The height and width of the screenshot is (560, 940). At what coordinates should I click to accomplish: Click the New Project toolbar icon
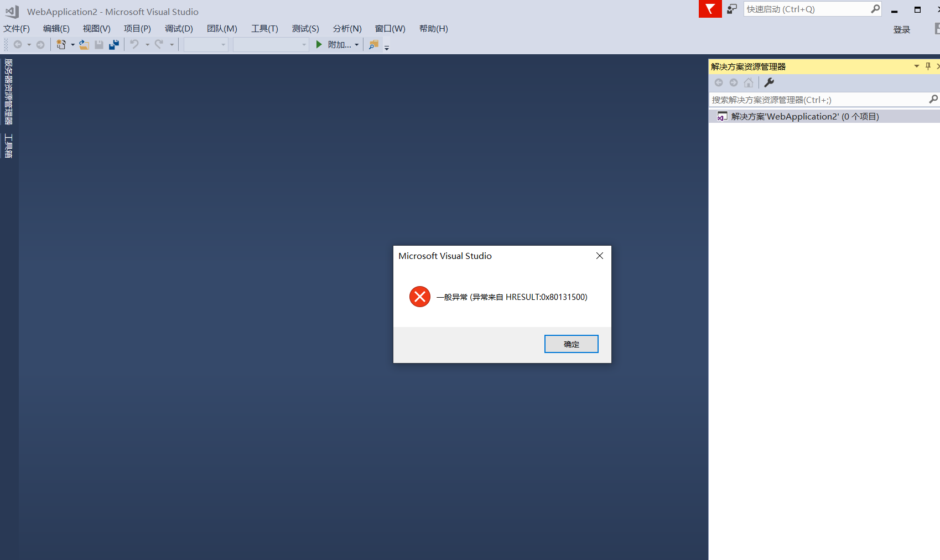click(x=61, y=44)
